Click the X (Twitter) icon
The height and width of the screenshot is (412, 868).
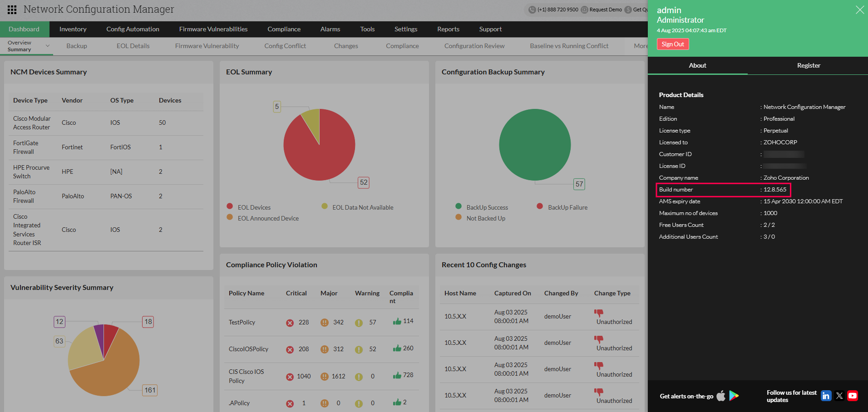pyautogui.click(x=839, y=395)
